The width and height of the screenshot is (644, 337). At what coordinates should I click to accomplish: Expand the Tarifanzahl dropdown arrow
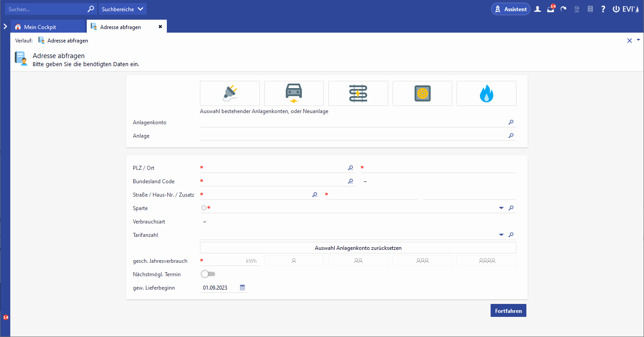(501, 235)
